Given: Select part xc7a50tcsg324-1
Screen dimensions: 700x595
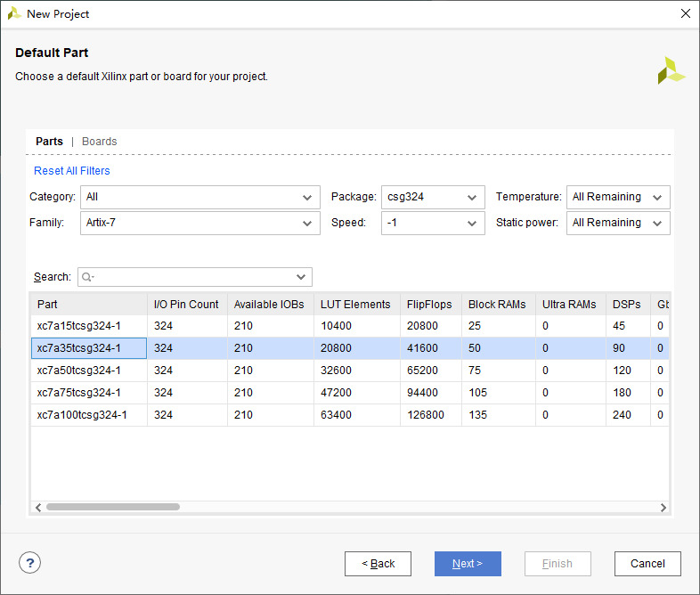Looking at the screenshot, I should pos(79,371).
